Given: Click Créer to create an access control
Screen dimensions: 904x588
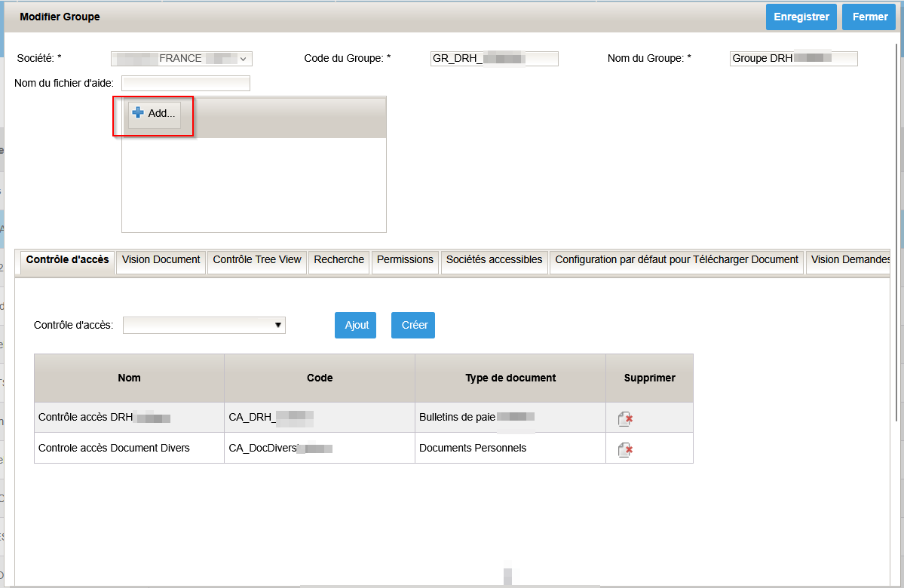Looking at the screenshot, I should click(412, 325).
